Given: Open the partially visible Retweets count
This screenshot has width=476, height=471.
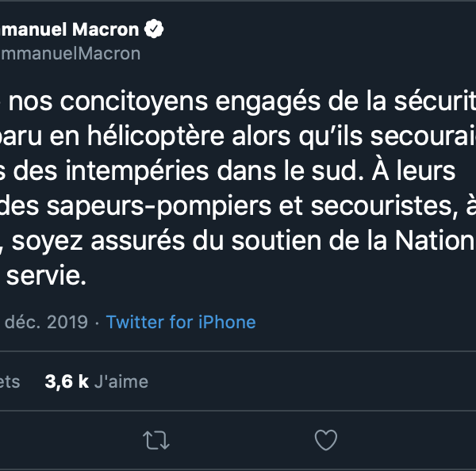Looking at the screenshot, I should 10,381.
